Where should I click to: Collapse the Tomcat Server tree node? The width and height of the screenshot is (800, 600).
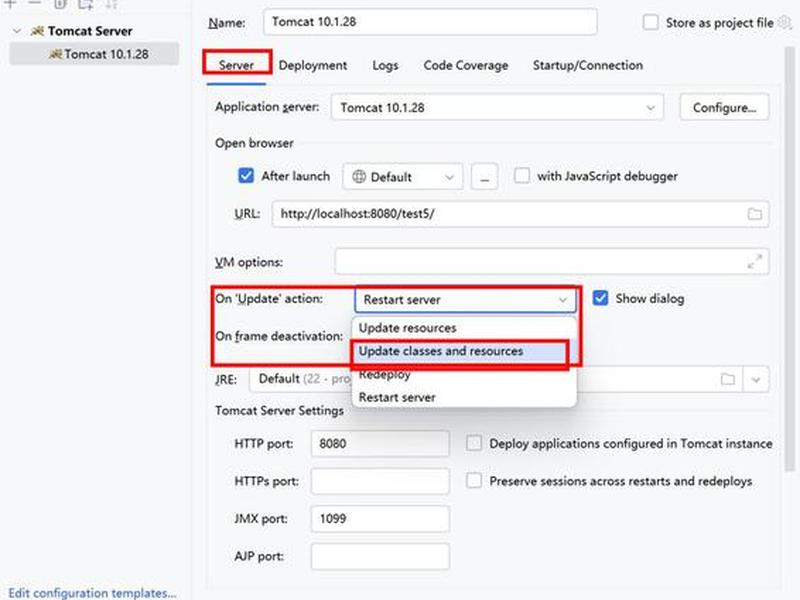click(17, 31)
